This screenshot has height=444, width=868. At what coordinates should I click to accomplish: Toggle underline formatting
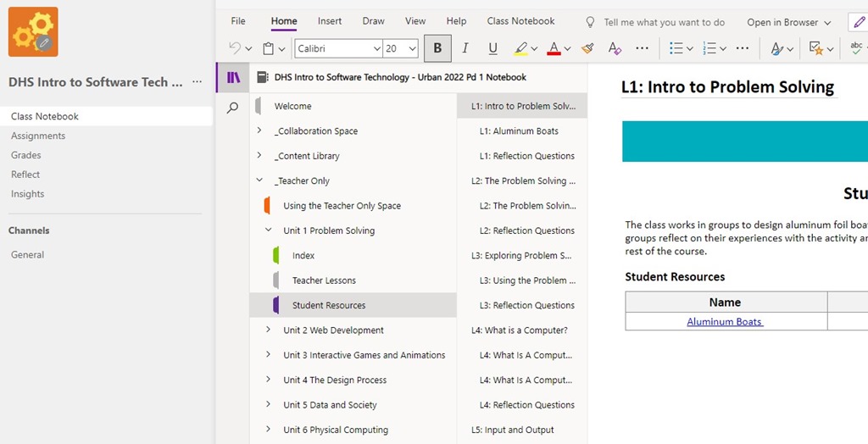tap(492, 48)
